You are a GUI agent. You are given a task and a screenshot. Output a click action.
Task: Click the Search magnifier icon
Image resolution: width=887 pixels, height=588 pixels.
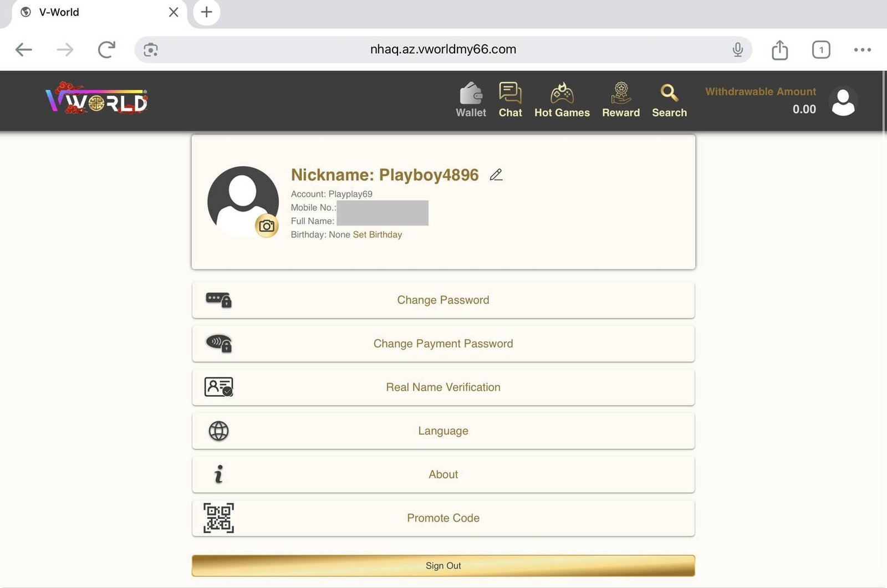pyautogui.click(x=669, y=93)
